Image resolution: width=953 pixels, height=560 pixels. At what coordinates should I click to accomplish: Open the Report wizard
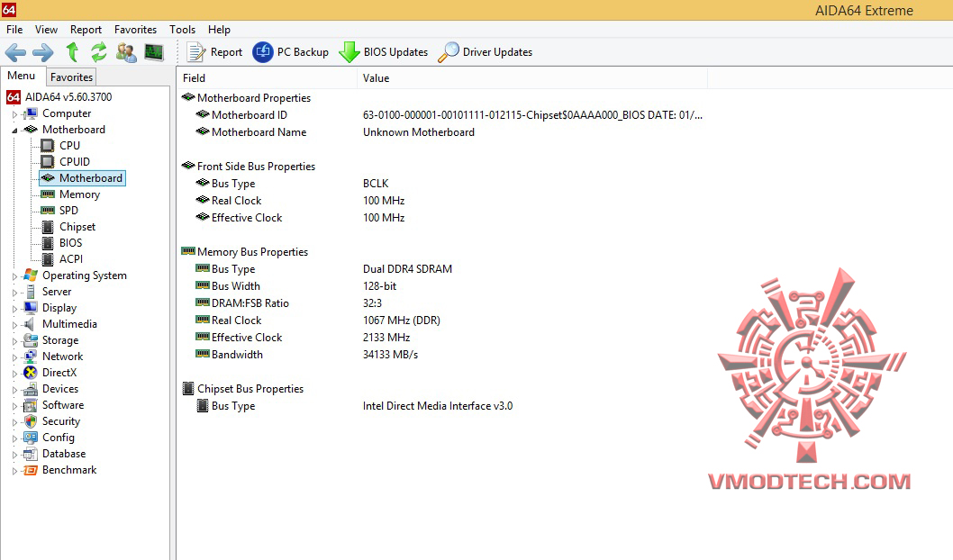pos(214,52)
